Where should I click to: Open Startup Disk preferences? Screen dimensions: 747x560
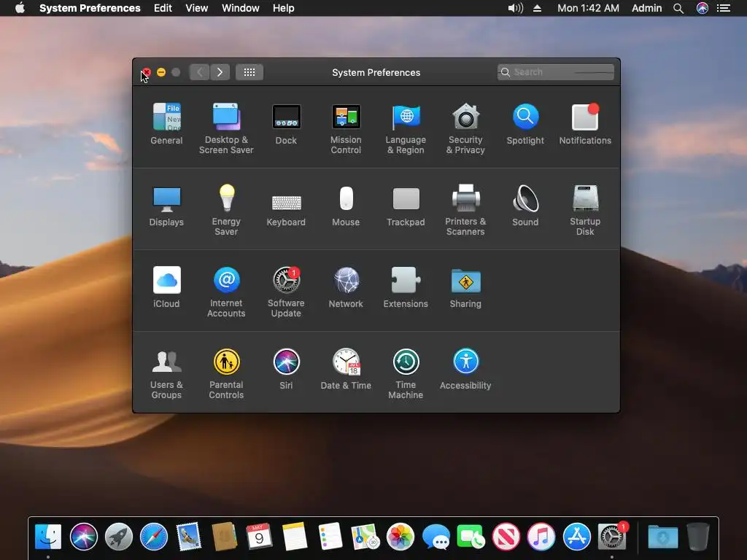585,210
